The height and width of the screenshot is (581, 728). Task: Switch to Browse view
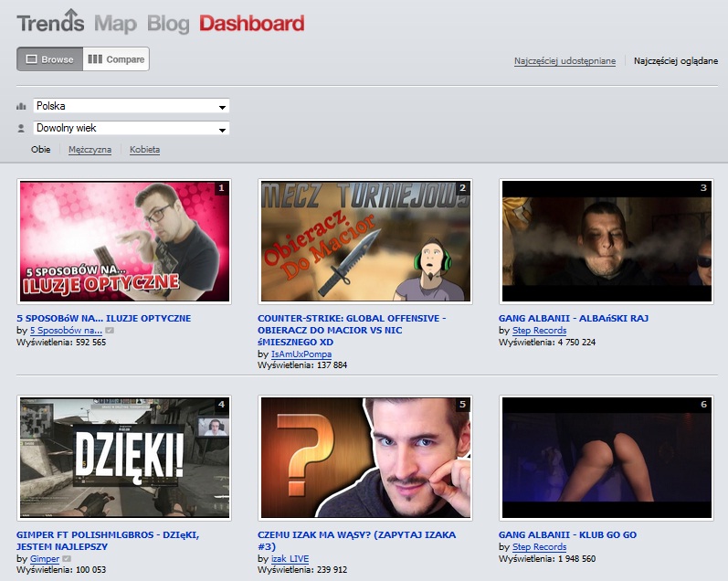pos(49,59)
